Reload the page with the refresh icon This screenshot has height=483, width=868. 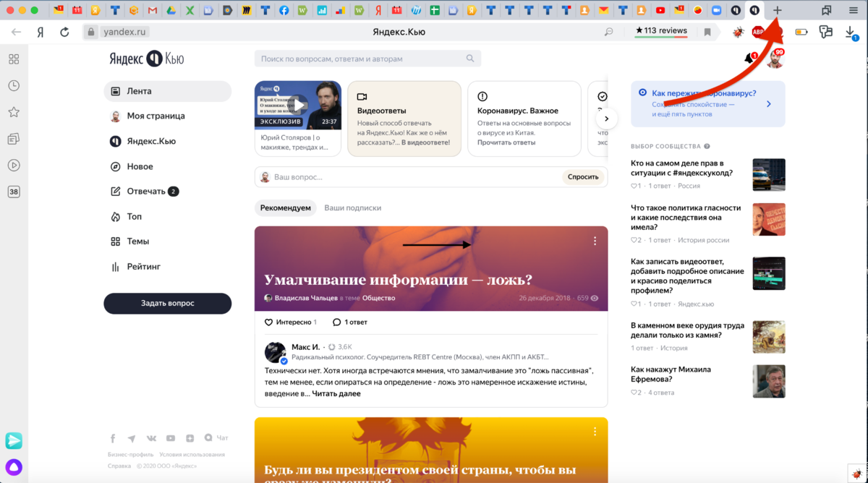coord(64,32)
